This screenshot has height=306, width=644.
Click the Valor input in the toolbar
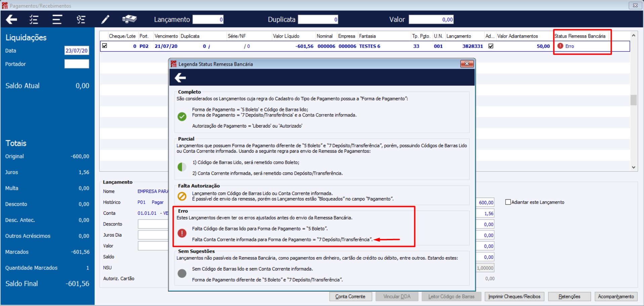(431, 19)
